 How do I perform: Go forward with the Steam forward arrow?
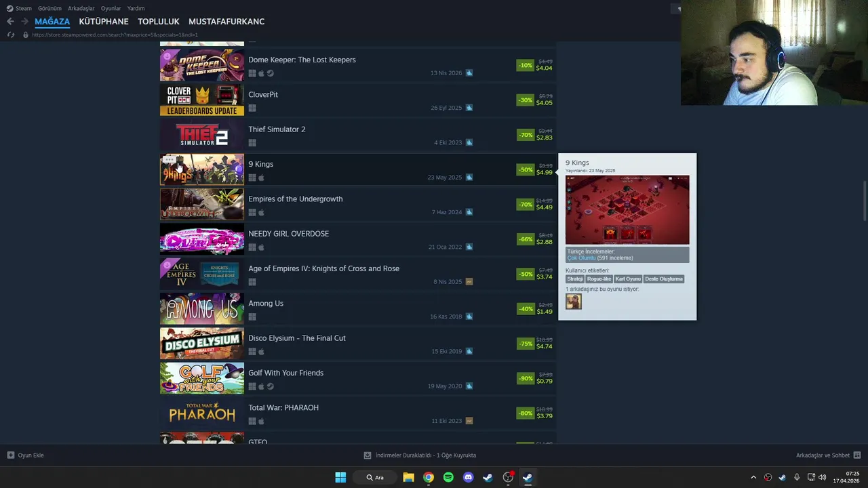click(24, 22)
